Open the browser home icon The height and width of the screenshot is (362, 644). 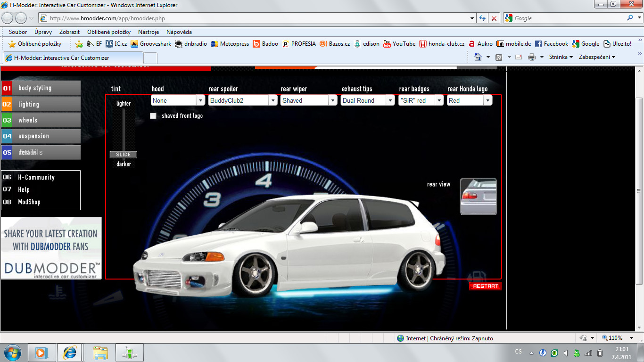click(x=478, y=57)
